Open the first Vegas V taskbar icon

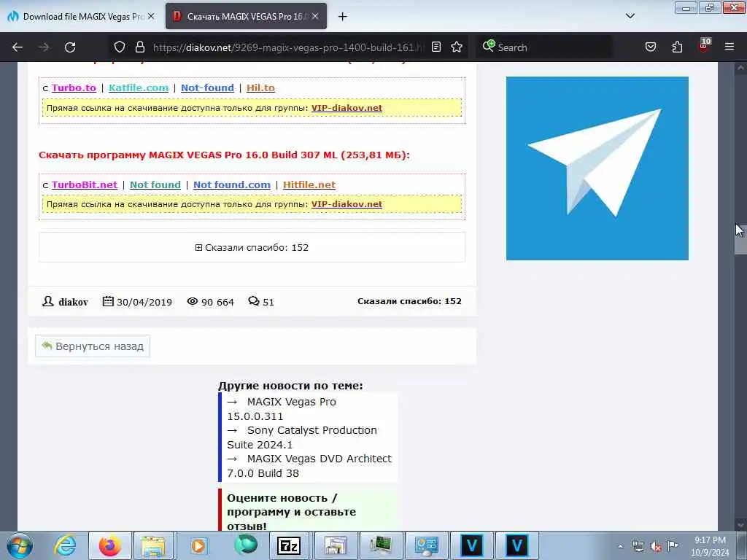coord(472,545)
